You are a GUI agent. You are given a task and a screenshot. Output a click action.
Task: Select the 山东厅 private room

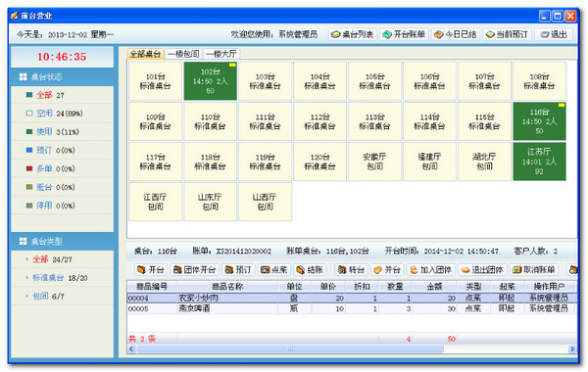[210, 202]
